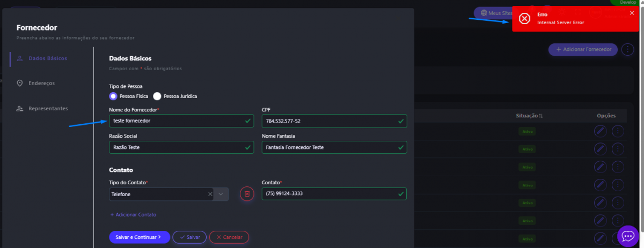Click the Cancelar button

click(229, 237)
